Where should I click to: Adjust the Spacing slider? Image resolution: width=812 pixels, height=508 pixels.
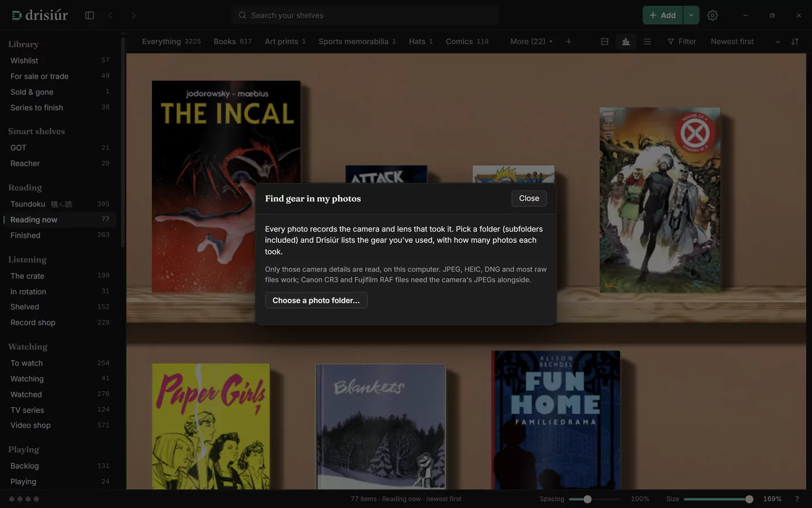pyautogui.click(x=594, y=499)
